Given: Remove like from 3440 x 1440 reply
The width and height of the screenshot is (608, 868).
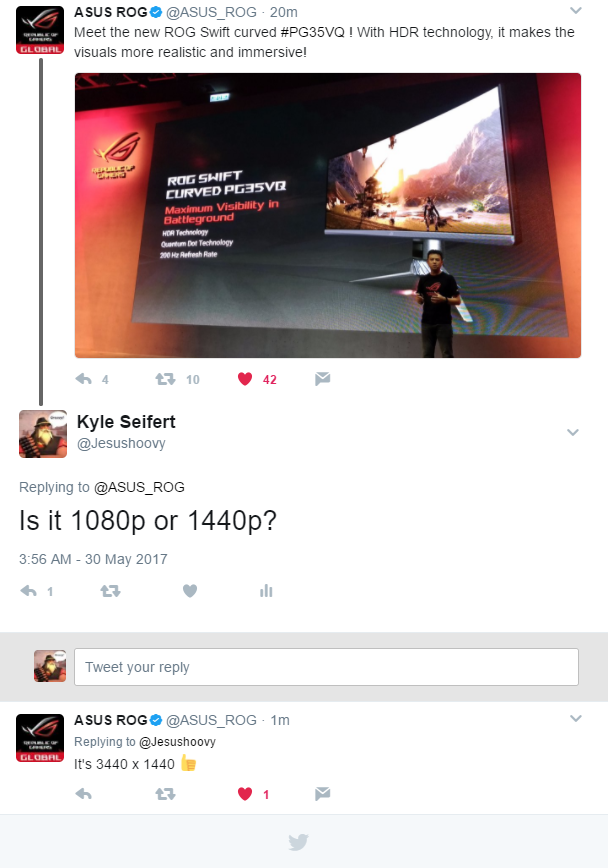Looking at the screenshot, I should 245,794.
